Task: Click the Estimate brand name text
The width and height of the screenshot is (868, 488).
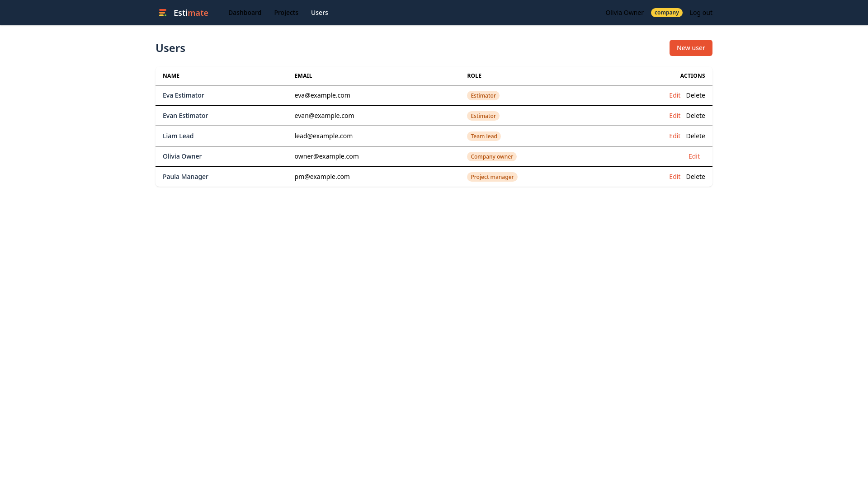Action: click(191, 13)
